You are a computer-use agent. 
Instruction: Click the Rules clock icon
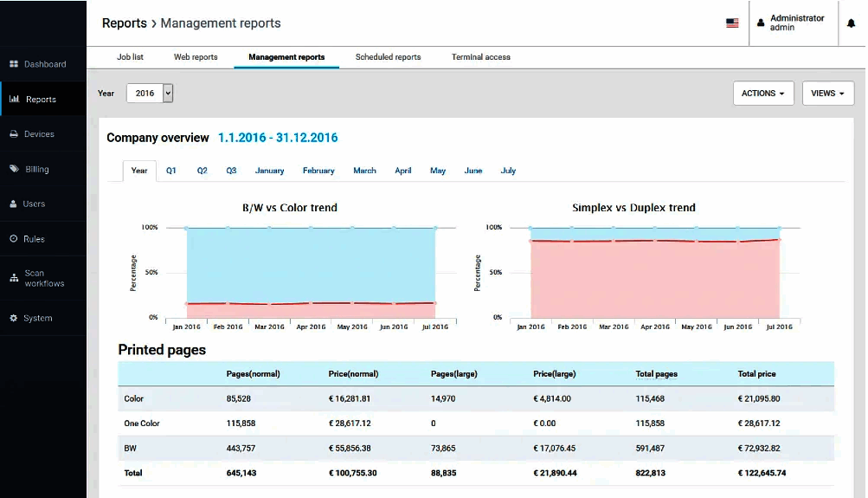tap(14, 239)
